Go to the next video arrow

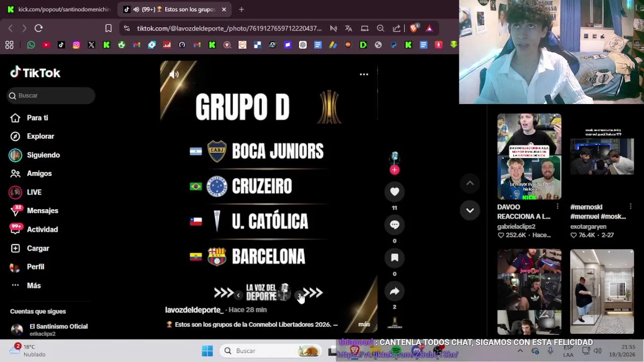coord(470,211)
